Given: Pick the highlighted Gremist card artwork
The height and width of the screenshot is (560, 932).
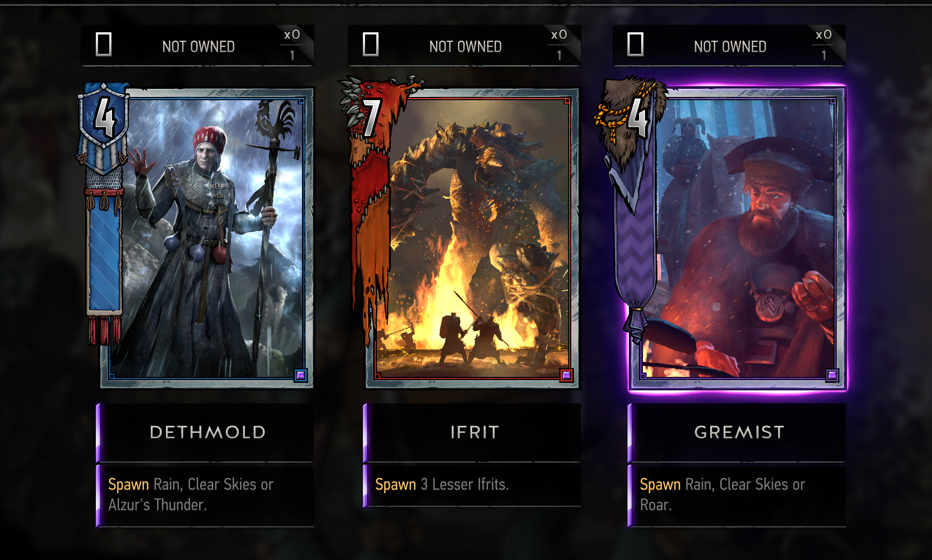Looking at the screenshot, I should (x=738, y=238).
